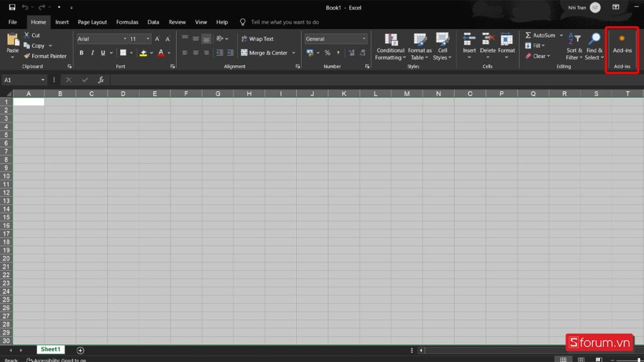The width and height of the screenshot is (644, 362).
Task: Expand the Merge & Center dropdown arrow
Action: 294,53
